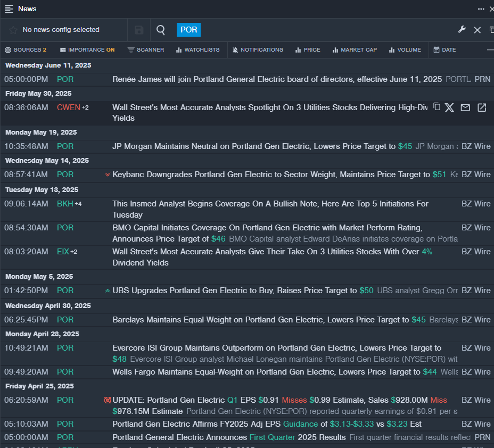Click the $51 price target value

(439, 175)
